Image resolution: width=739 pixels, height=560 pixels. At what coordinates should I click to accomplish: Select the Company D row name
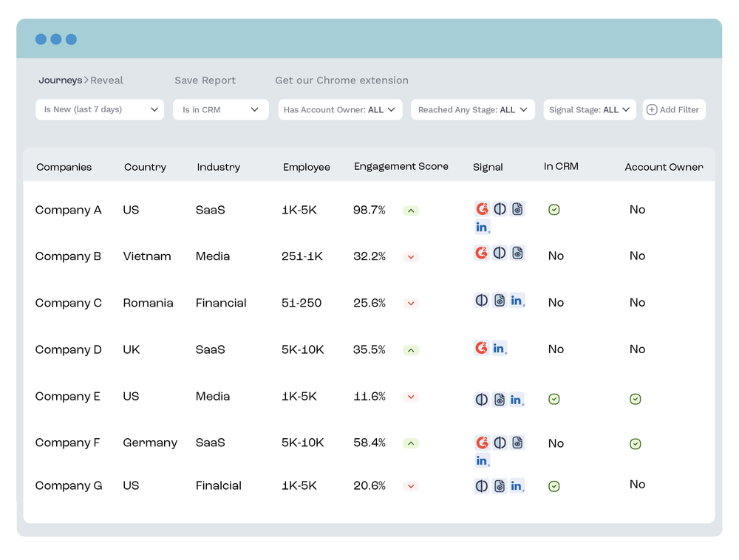(68, 349)
